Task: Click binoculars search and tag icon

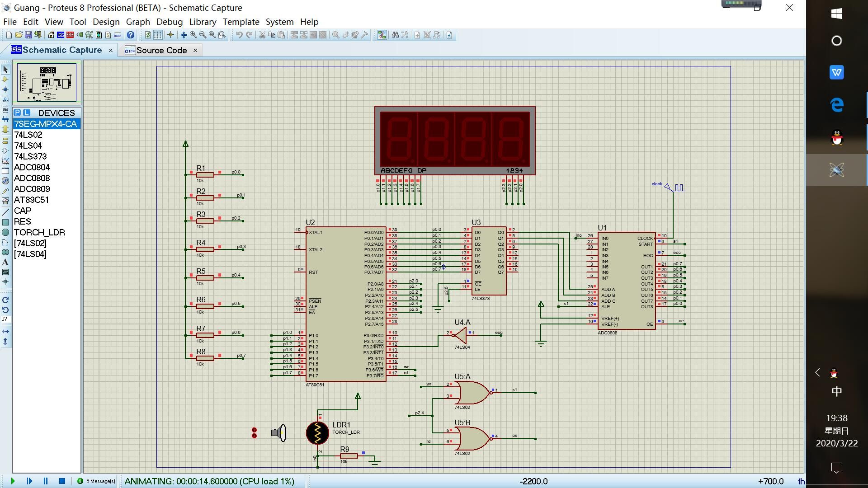Action: click(395, 35)
